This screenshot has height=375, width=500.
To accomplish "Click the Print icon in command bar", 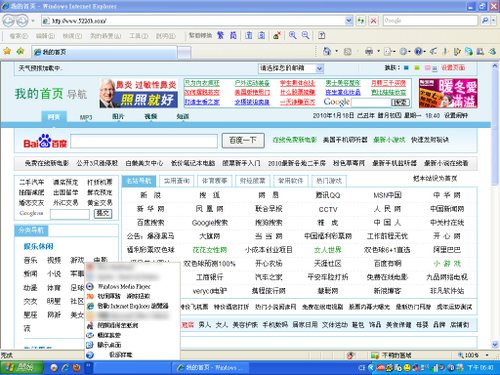I will click(x=369, y=51).
